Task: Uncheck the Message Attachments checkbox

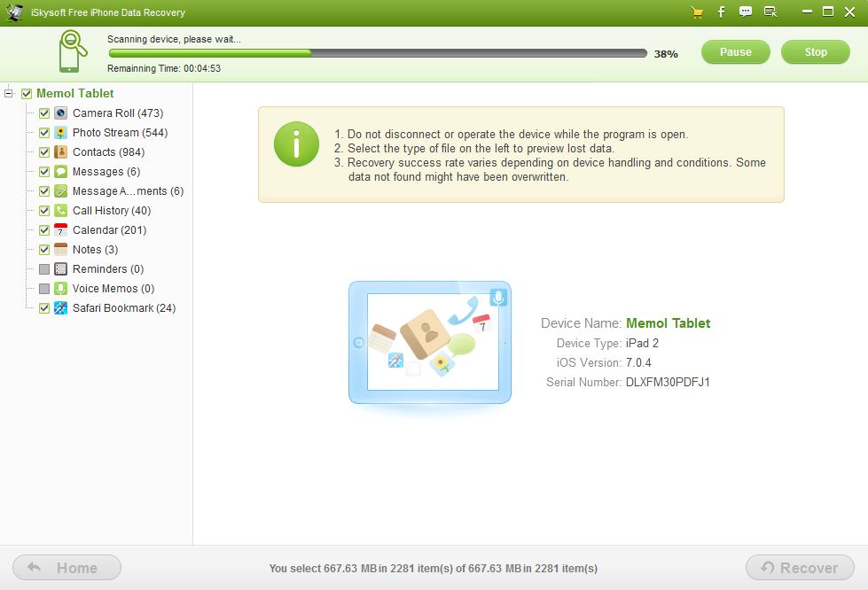Action: (44, 191)
